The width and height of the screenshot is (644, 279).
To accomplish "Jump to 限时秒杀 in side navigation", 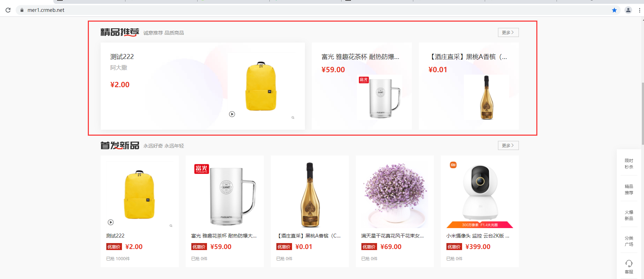I will click(629, 164).
